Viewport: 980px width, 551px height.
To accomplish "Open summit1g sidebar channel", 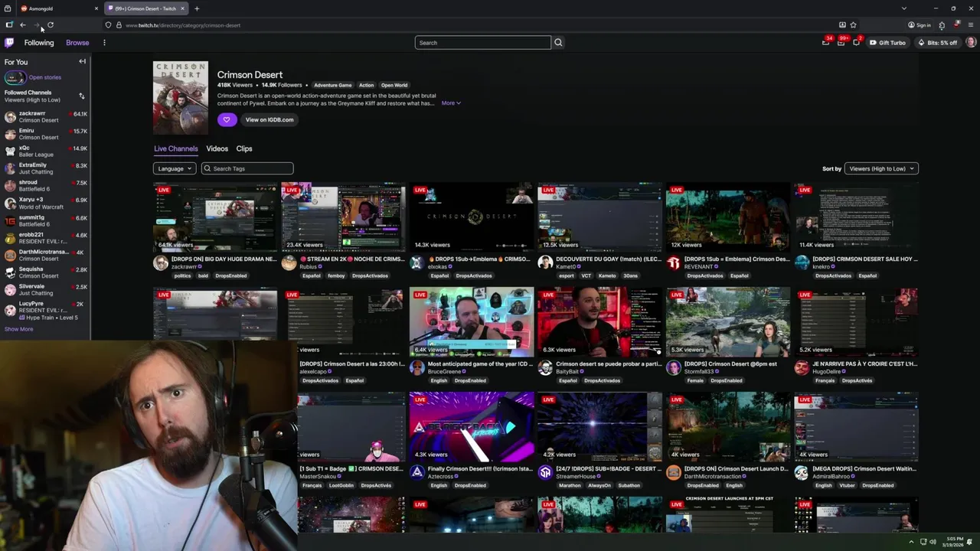I will 45,220.
